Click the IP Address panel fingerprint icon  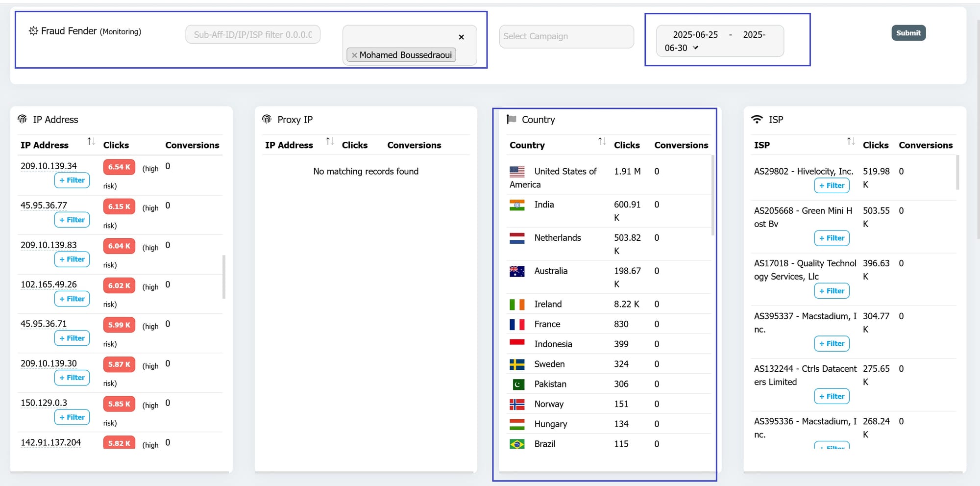tap(22, 119)
